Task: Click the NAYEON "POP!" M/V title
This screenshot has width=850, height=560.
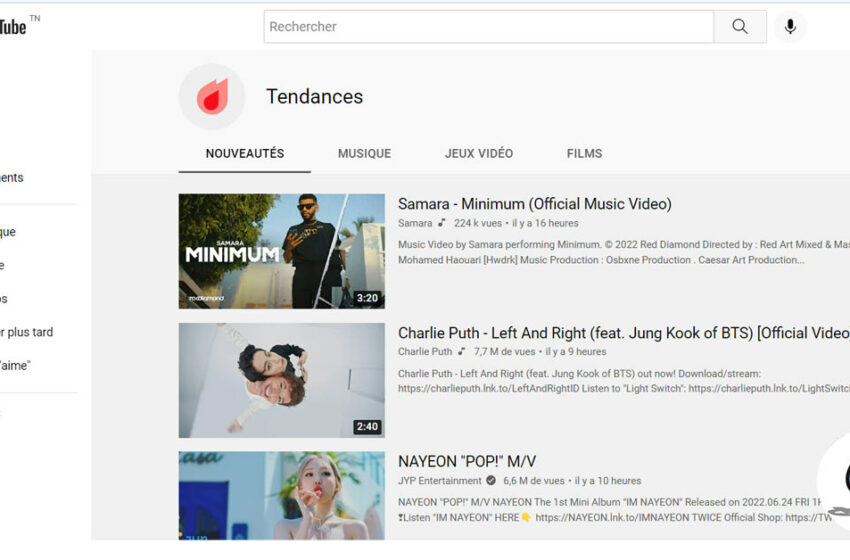Action: point(467,461)
